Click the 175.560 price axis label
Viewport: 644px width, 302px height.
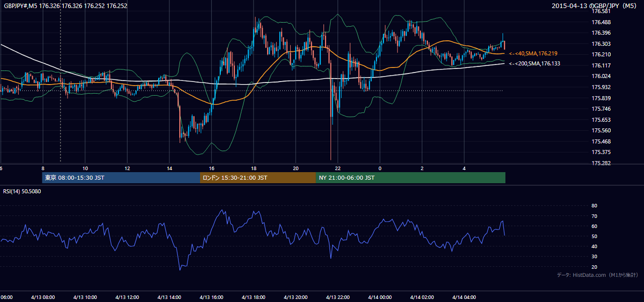(601, 130)
